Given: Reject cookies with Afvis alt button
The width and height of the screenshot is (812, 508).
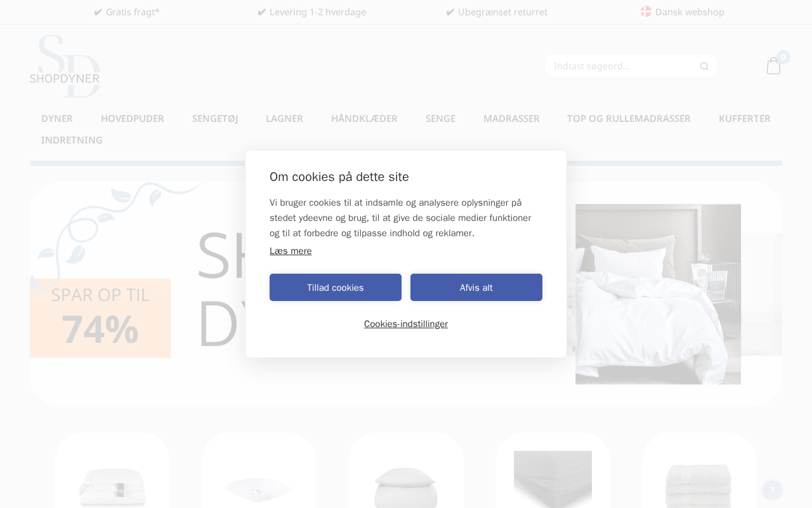Looking at the screenshot, I should tap(476, 288).
